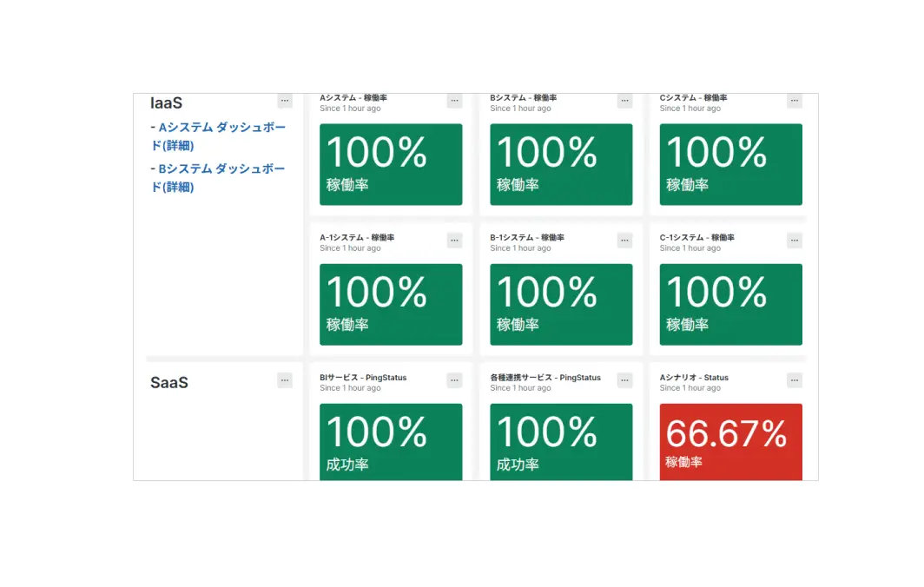Open the Bシステム - 稼働率 widget options menu

624,101
